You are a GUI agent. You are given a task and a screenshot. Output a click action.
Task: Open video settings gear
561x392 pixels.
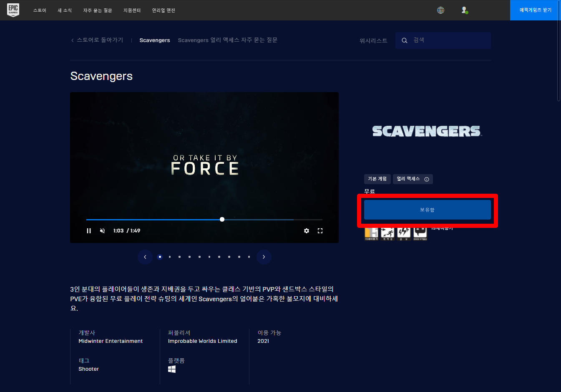coord(307,231)
